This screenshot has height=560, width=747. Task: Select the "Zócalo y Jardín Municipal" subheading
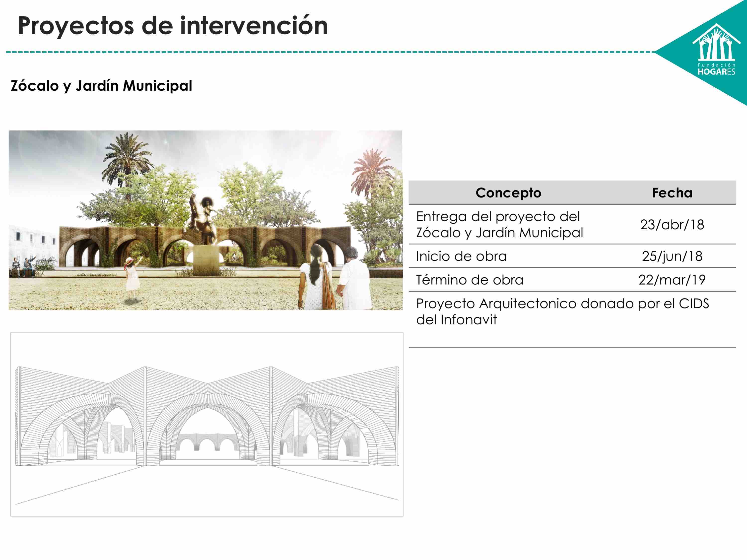[101, 86]
